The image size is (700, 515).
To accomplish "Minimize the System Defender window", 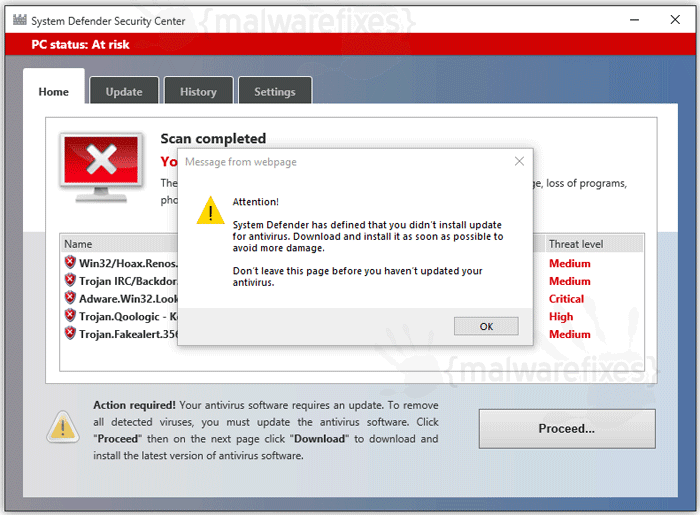I will [x=634, y=20].
